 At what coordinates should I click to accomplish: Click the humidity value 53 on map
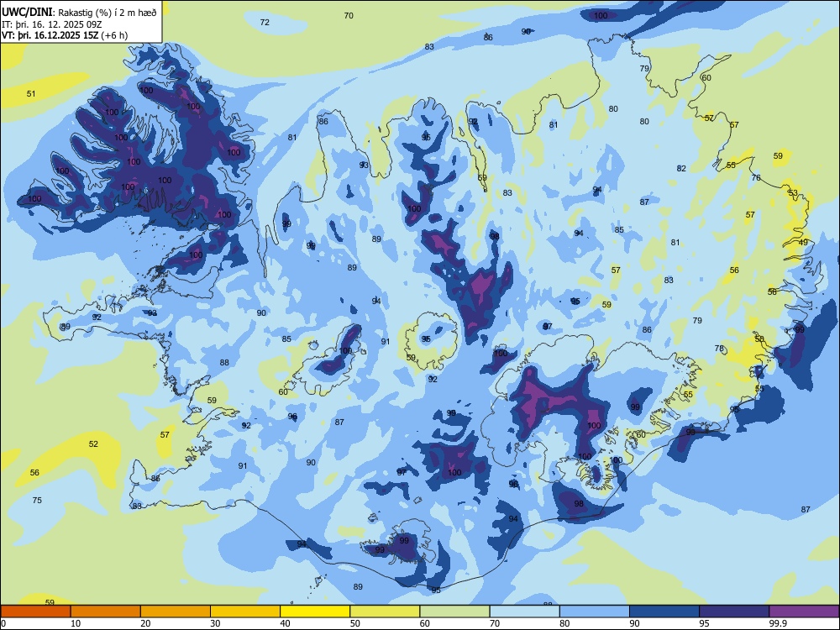coord(793,192)
